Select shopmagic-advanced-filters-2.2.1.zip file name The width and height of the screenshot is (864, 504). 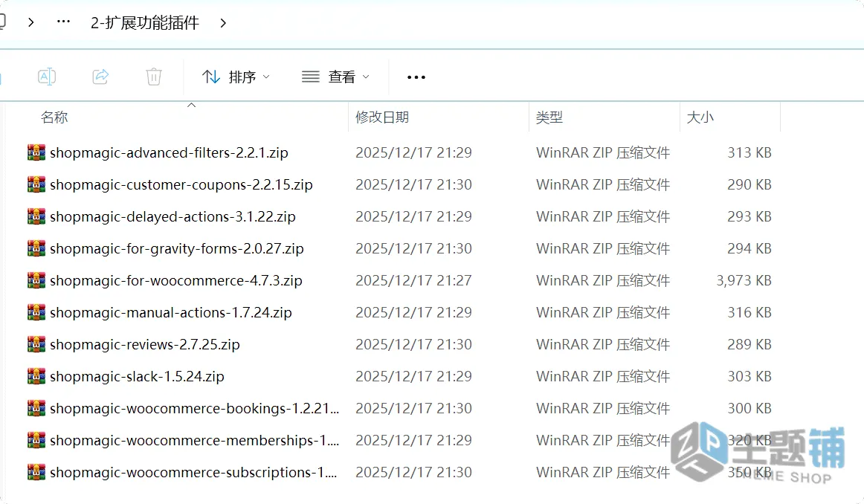coord(170,152)
